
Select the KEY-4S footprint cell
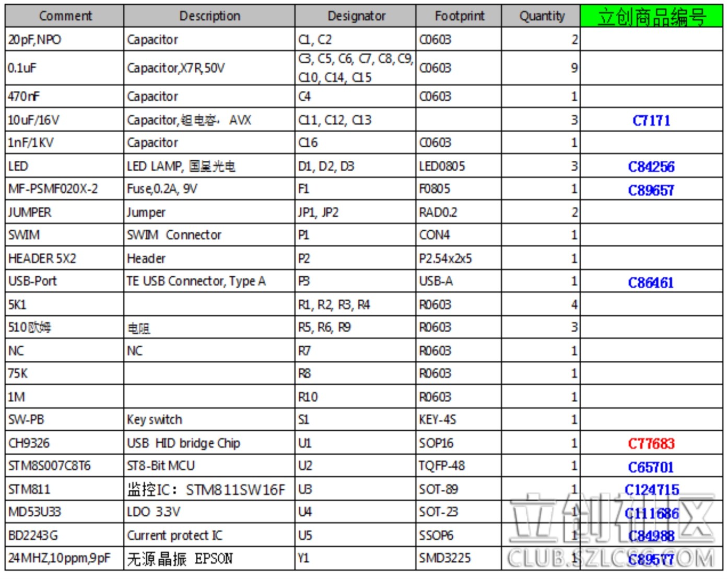pos(459,419)
